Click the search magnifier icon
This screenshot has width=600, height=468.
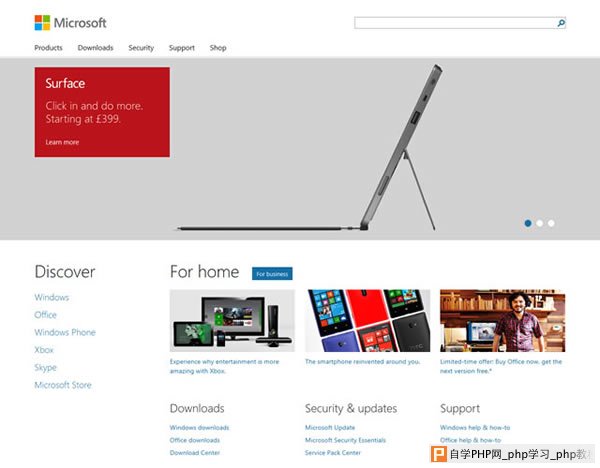point(561,23)
